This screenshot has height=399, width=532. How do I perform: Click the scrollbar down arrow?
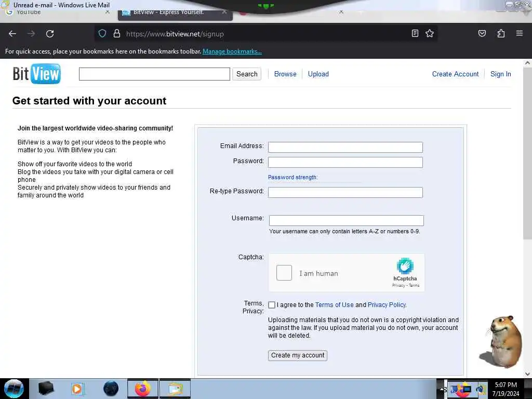click(528, 374)
